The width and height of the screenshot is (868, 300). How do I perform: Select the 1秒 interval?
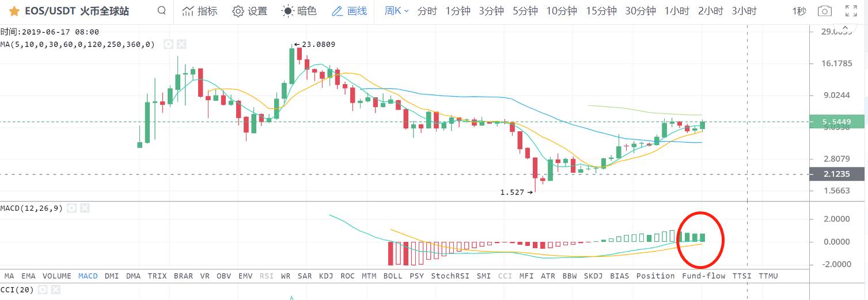[x=799, y=11]
